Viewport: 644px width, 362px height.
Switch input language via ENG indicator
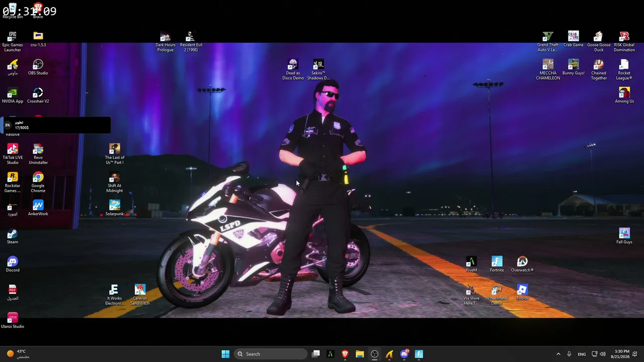[x=582, y=354]
